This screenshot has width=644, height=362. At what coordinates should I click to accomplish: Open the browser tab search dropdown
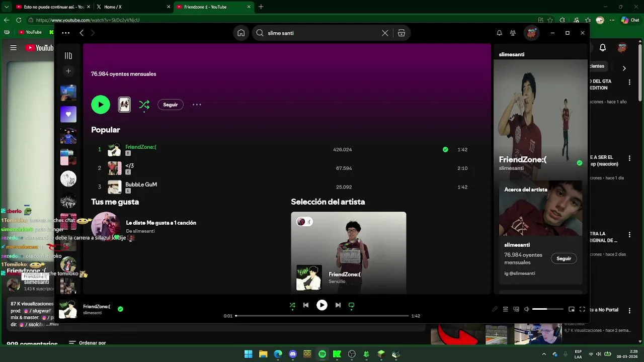[6, 7]
